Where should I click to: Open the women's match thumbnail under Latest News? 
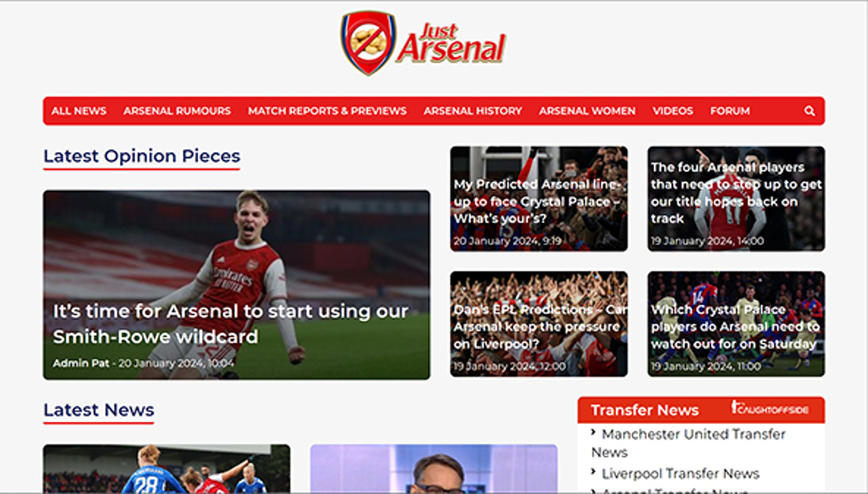pyautogui.click(x=167, y=468)
